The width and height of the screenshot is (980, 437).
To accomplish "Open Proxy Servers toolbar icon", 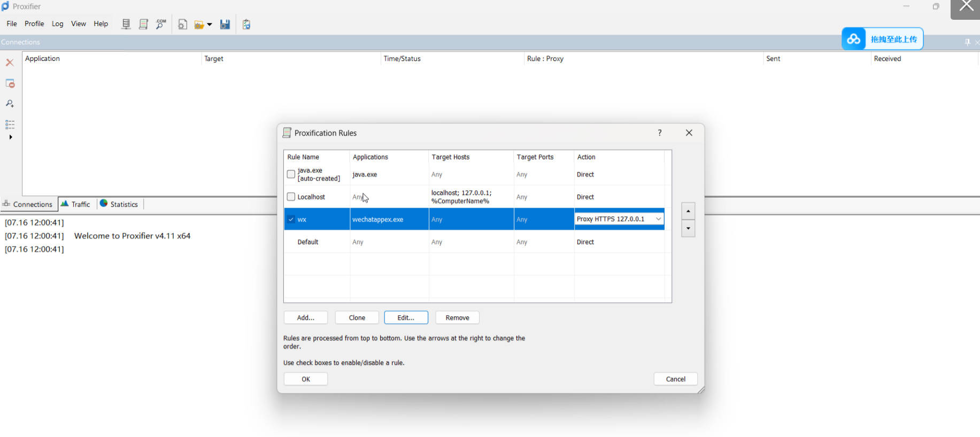I will 126,24.
